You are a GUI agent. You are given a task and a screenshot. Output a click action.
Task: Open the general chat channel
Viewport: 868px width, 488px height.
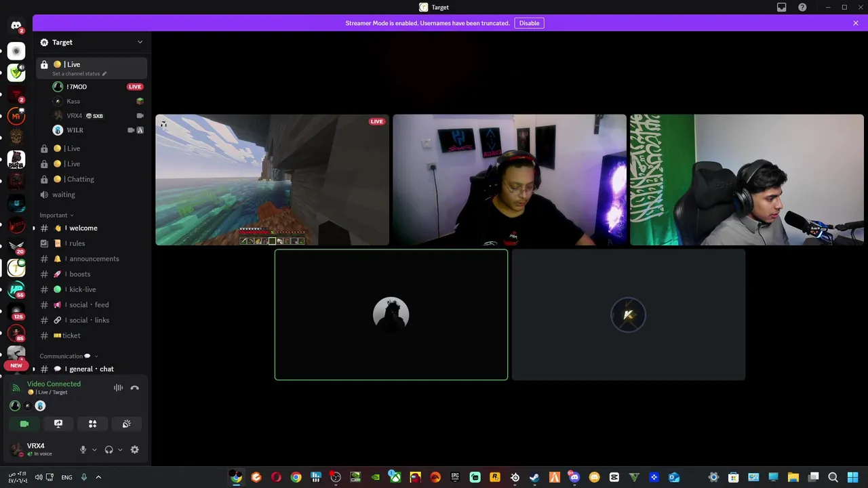[x=92, y=369]
